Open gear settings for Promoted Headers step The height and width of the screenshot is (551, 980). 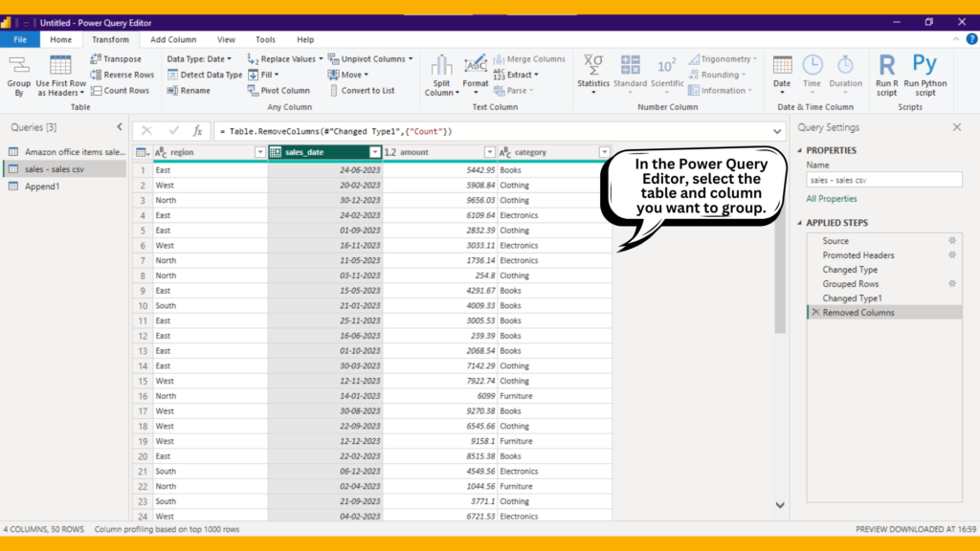pyautogui.click(x=952, y=254)
